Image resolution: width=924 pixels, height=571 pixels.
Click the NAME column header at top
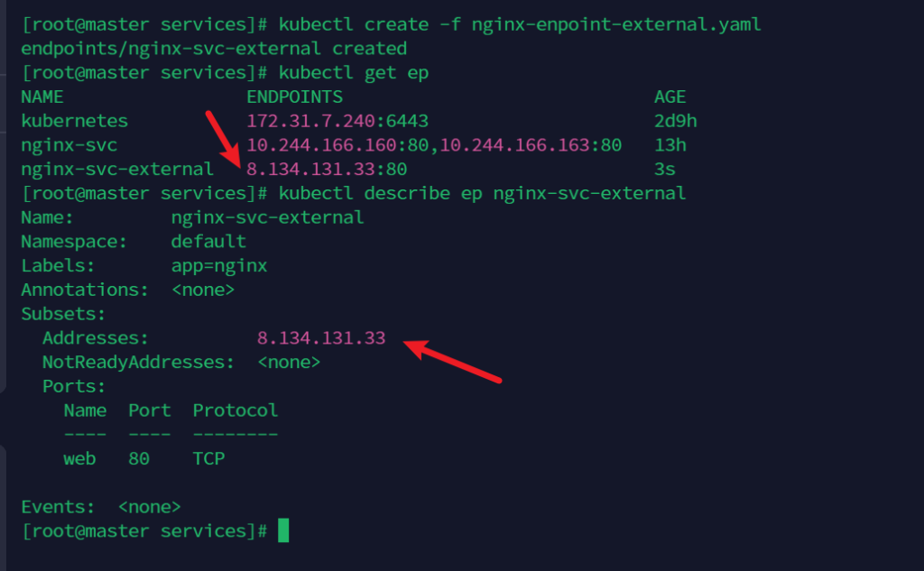42,97
